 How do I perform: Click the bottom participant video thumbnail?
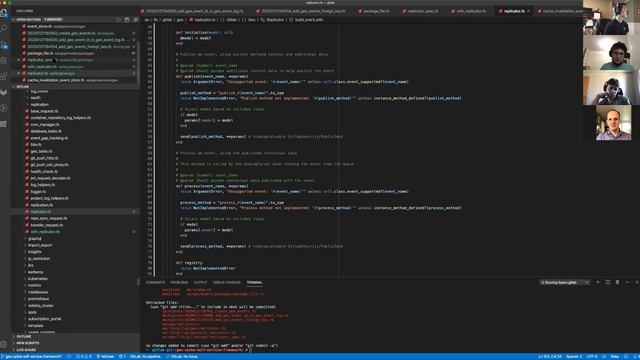(x=613, y=122)
